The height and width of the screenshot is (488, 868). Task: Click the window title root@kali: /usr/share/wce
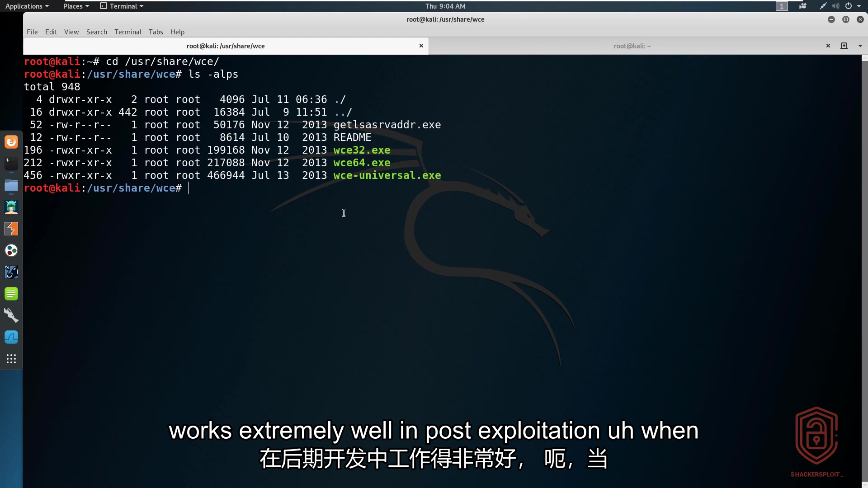click(445, 19)
